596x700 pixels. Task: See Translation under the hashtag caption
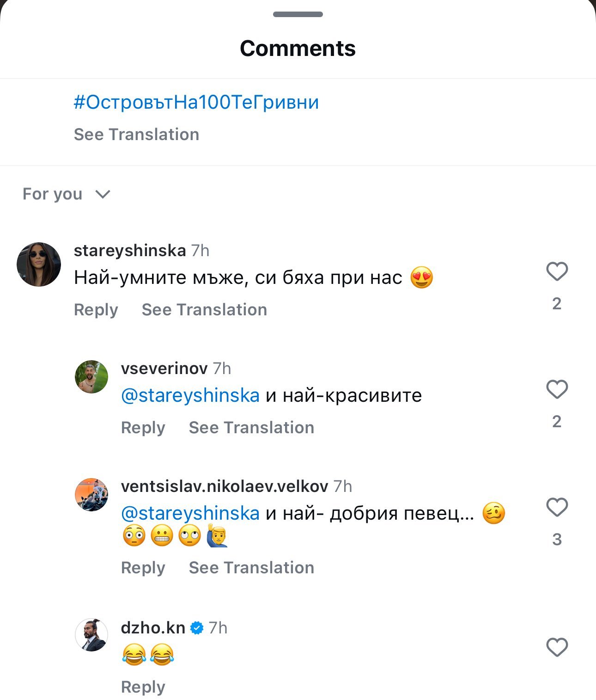coord(136,135)
